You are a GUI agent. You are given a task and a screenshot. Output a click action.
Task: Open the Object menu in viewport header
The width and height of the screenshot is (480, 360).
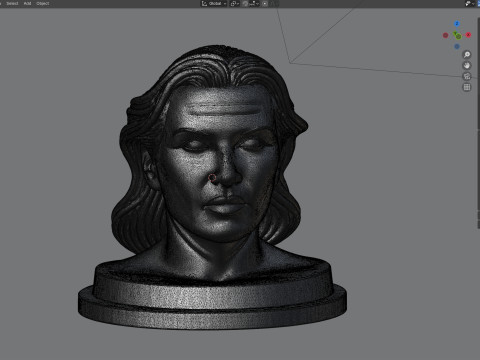(43, 3)
